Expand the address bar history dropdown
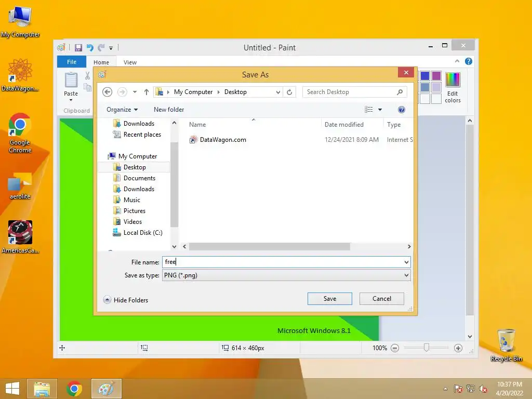 [x=278, y=92]
